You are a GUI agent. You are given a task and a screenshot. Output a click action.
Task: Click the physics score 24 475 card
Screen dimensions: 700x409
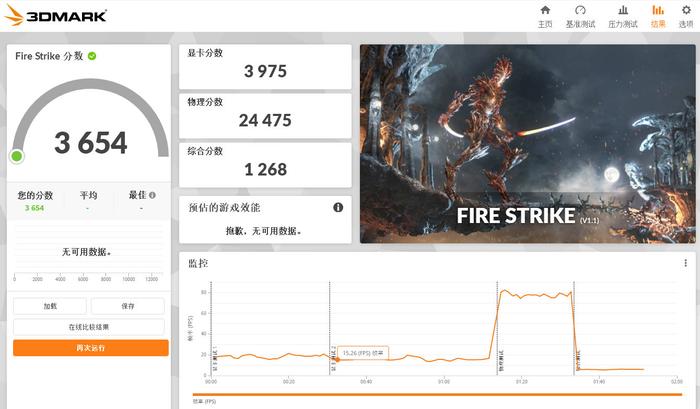click(x=265, y=116)
